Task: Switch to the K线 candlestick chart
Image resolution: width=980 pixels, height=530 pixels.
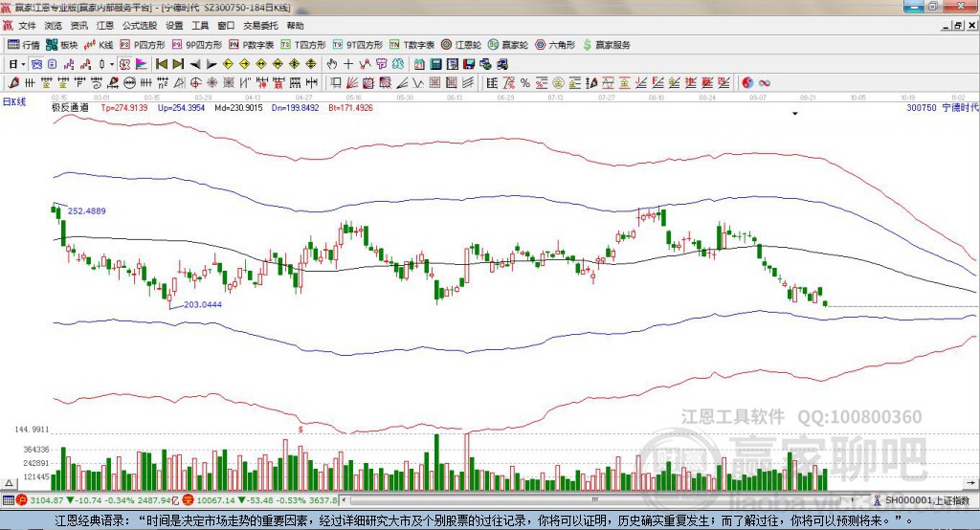Action: [99, 45]
